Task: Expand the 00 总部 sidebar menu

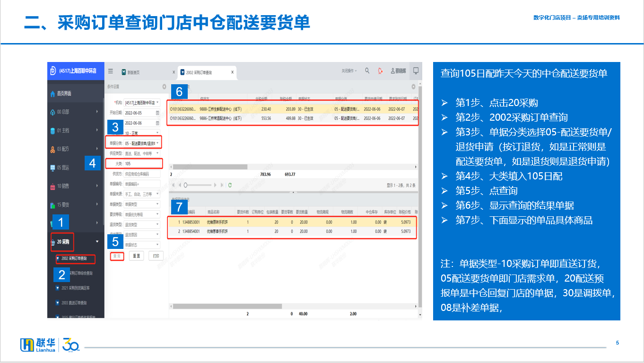Action: coord(76,112)
